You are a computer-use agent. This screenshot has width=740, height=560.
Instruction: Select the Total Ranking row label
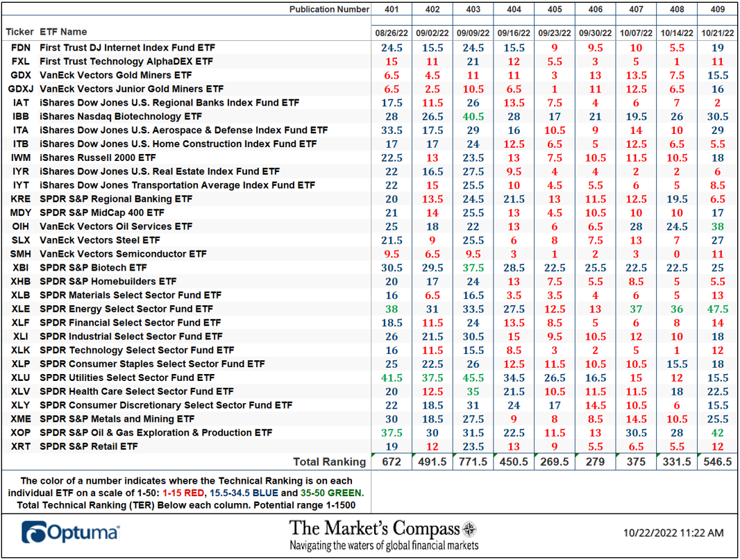pyautogui.click(x=330, y=462)
